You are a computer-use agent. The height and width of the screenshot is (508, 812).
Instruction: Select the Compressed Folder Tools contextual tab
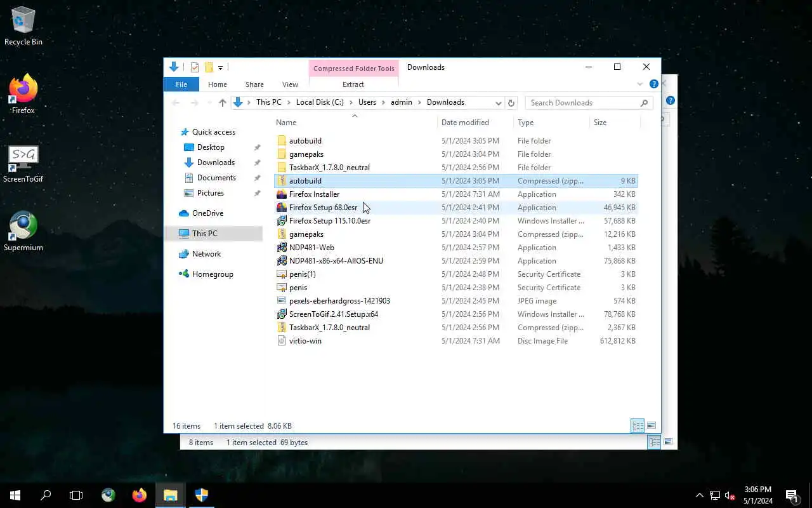click(354, 69)
